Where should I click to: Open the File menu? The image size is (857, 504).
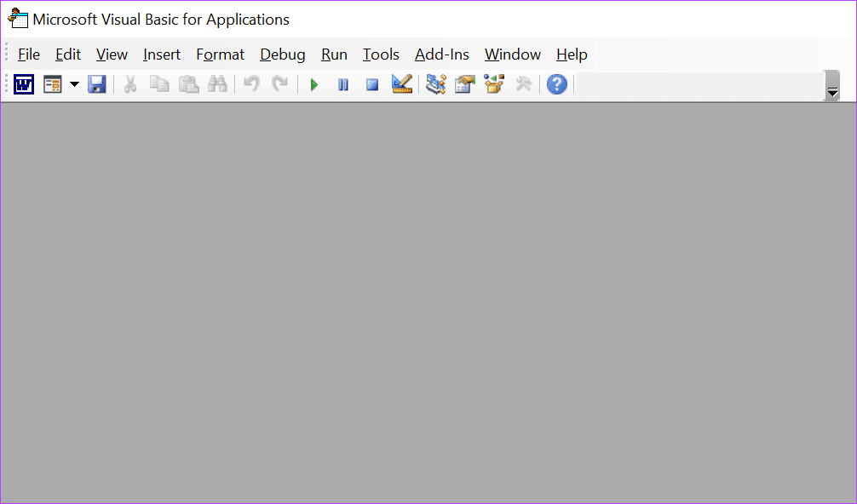click(x=29, y=54)
